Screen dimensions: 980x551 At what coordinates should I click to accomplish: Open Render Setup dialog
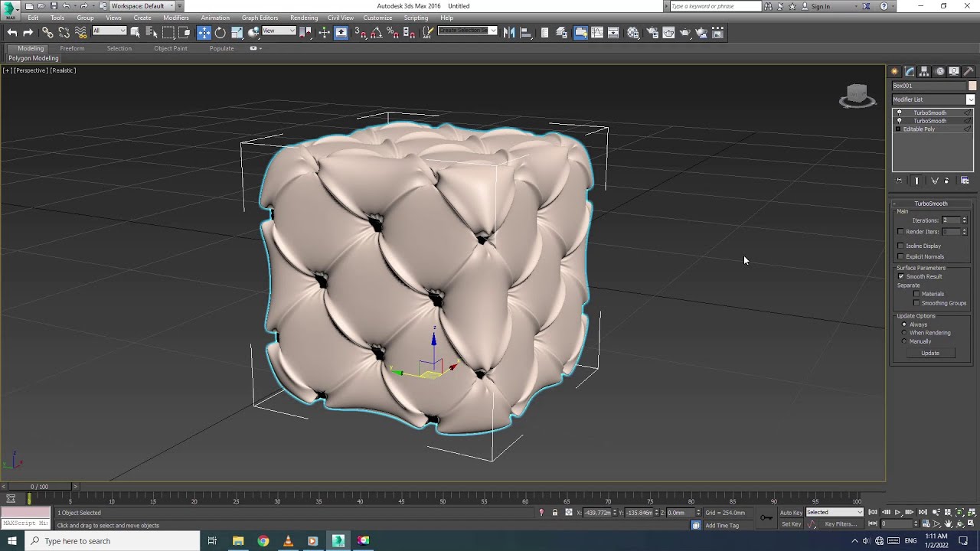click(652, 32)
